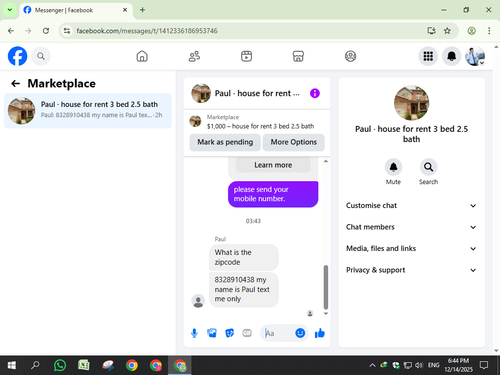Click the message input field
Screen dimensions: 500x375
(x=279, y=333)
